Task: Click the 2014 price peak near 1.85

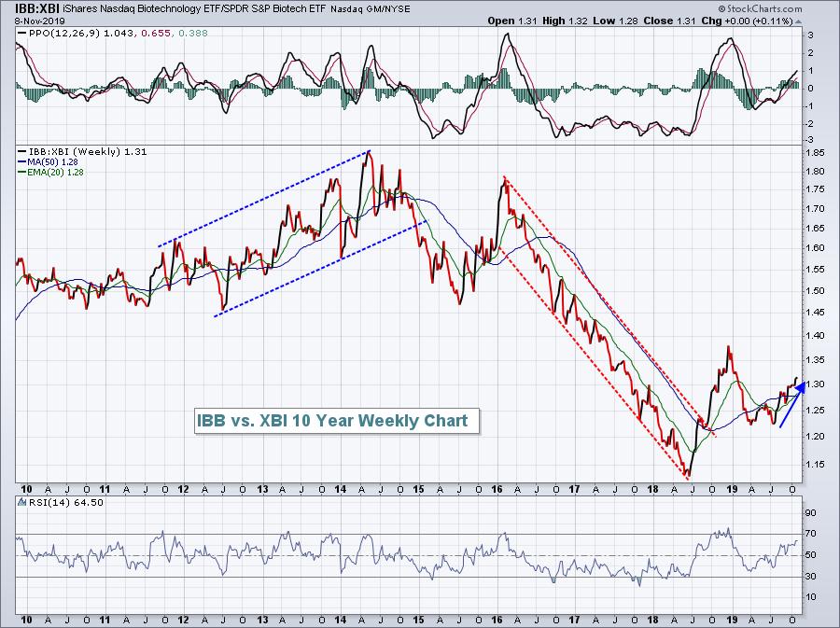Action: pos(369,151)
